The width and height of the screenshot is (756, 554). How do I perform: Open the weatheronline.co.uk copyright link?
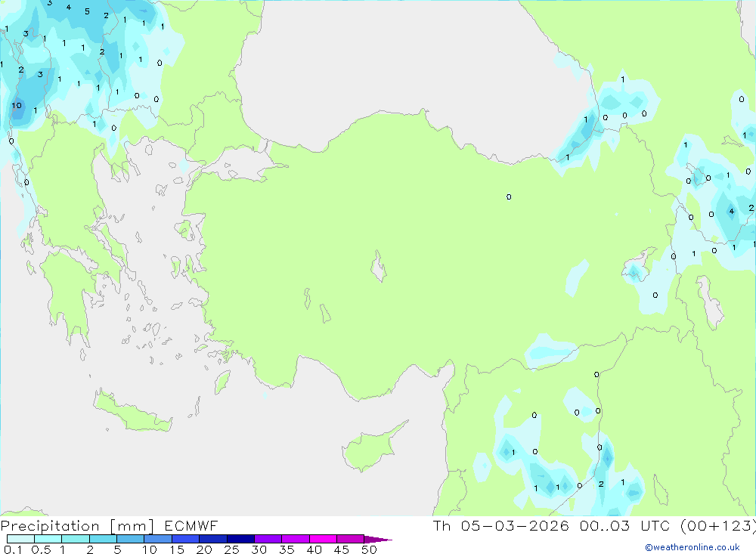click(x=692, y=547)
